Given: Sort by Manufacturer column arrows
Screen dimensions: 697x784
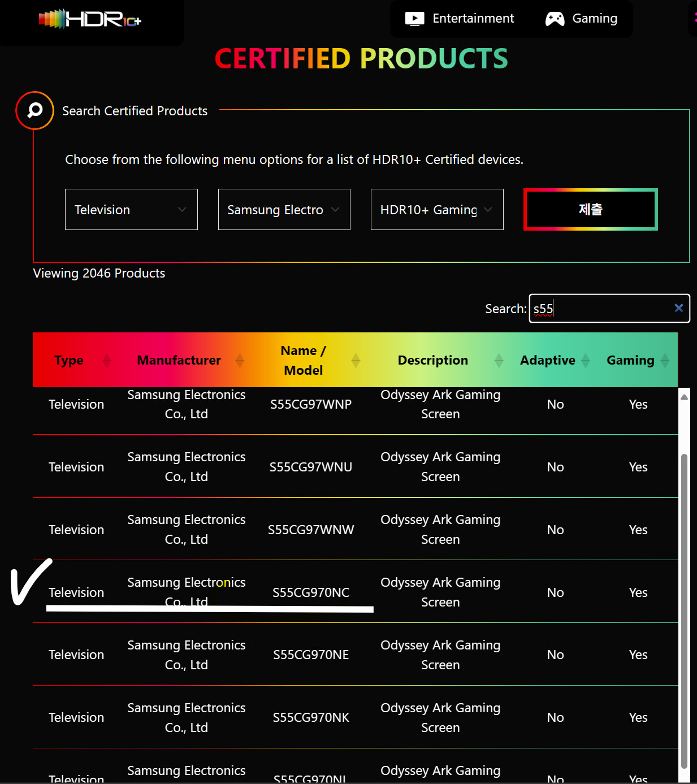Looking at the screenshot, I should point(240,360).
